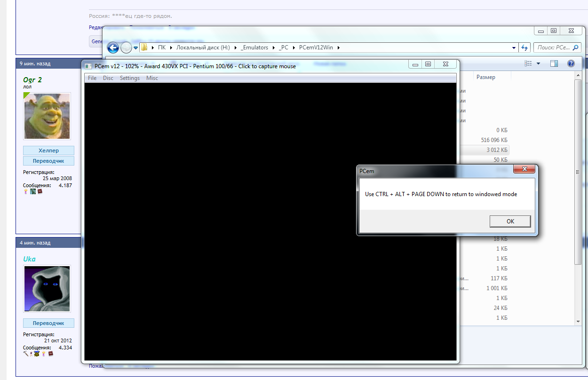The height and width of the screenshot is (380, 588).
Task: Change the view with Explorer view icon
Action: pyautogui.click(x=528, y=63)
